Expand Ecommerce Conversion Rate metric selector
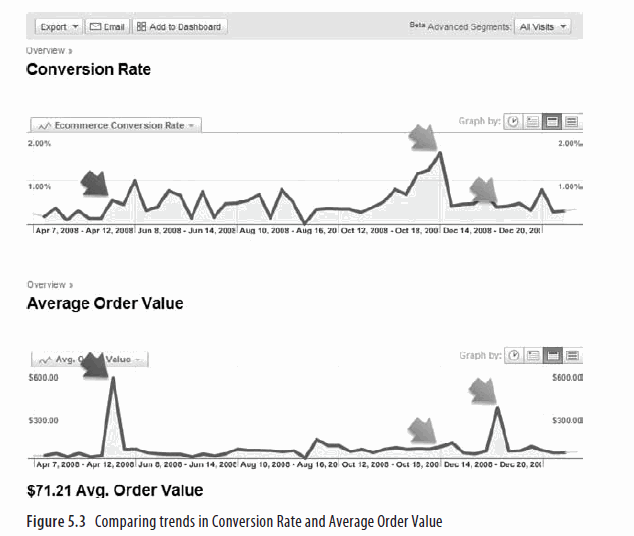This screenshot has height=536, width=634. 116,125
